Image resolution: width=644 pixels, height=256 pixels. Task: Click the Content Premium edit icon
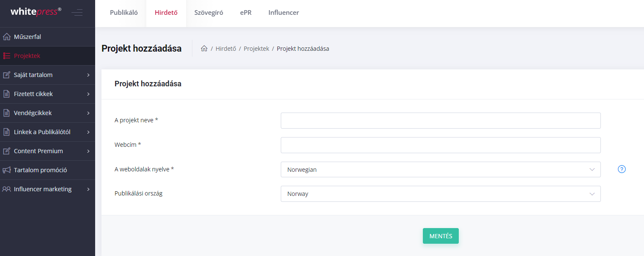tap(6, 151)
